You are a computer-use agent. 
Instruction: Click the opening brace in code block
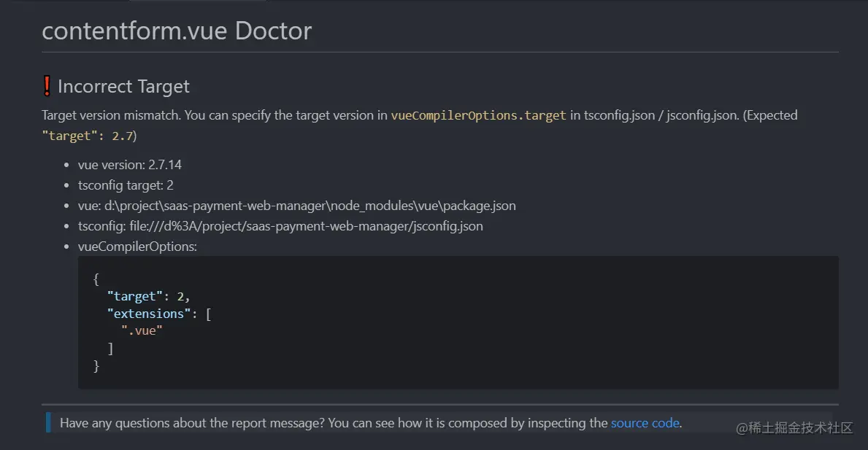tap(96, 279)
